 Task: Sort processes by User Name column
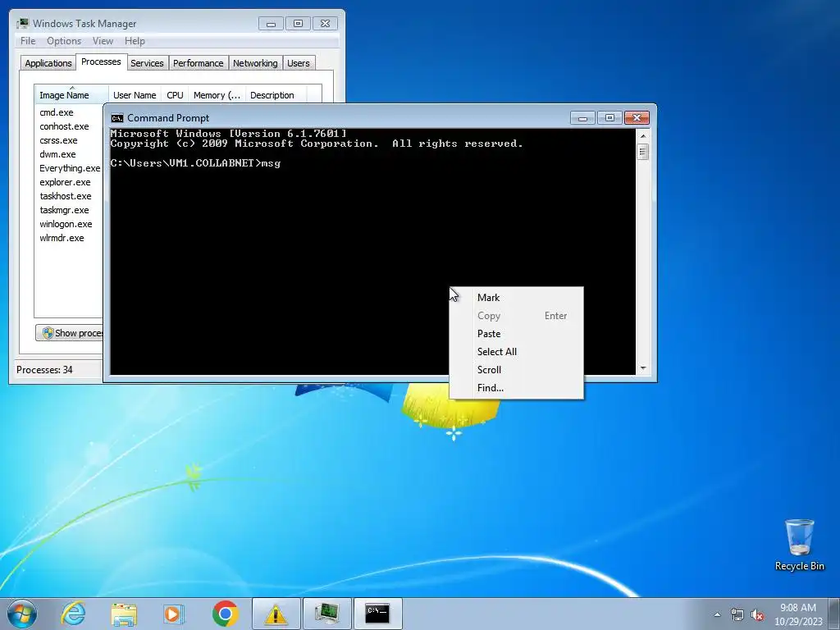(135, 95)
